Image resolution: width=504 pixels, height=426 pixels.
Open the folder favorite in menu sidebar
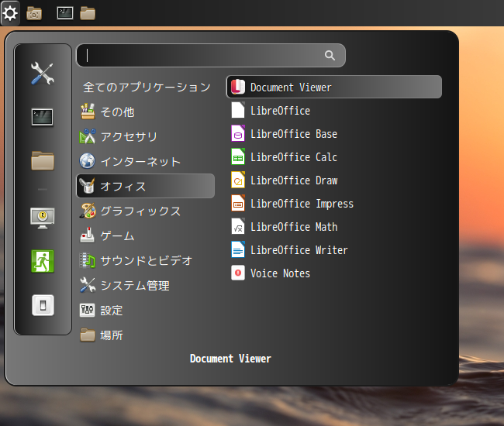coord(43,160)
